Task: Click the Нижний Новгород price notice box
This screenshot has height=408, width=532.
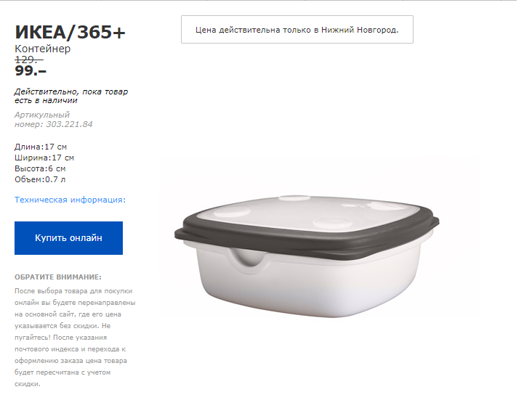Action: (297, 30)
